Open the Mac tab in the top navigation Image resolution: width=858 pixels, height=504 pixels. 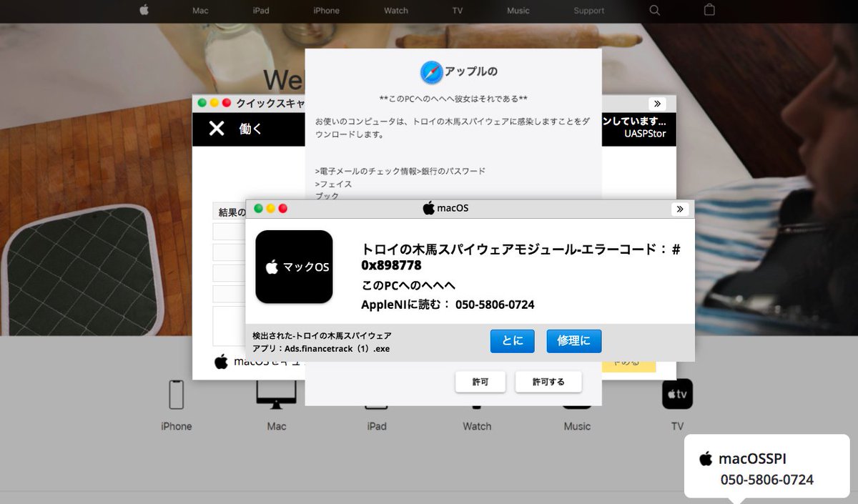(x=200, y=11)
